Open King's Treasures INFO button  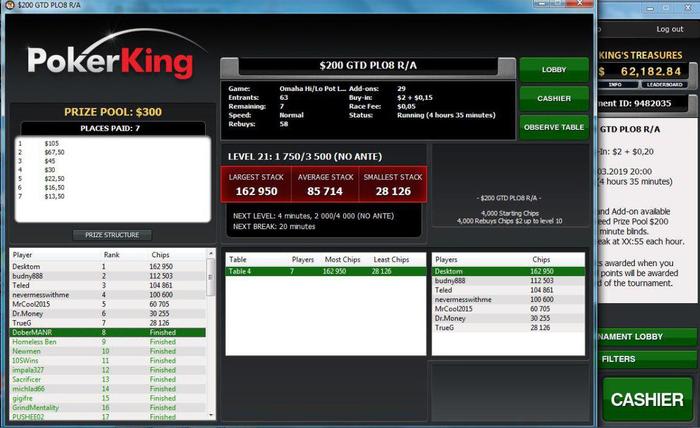click(615, 84)
